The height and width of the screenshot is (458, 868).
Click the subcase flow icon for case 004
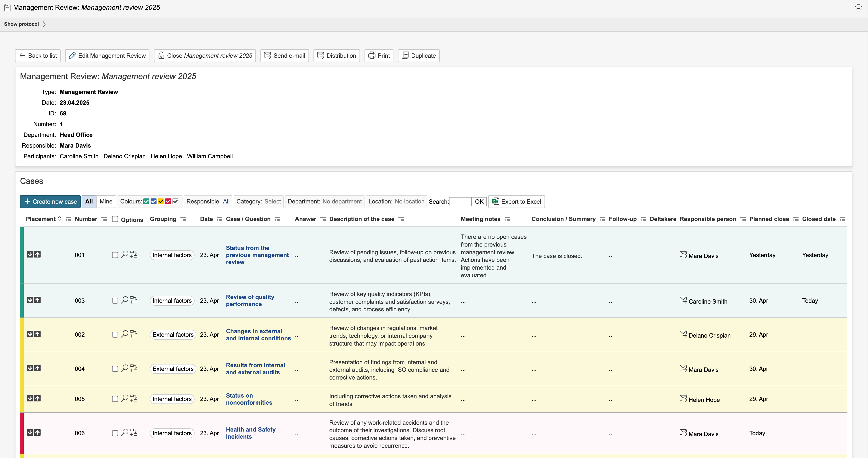coord(134,368)
